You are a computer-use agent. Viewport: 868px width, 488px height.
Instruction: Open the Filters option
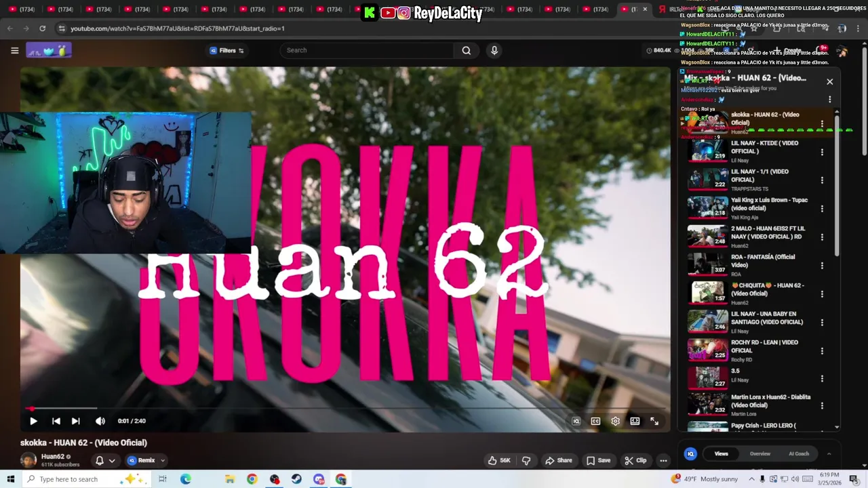pyautogui.click(x=226, y=50)
